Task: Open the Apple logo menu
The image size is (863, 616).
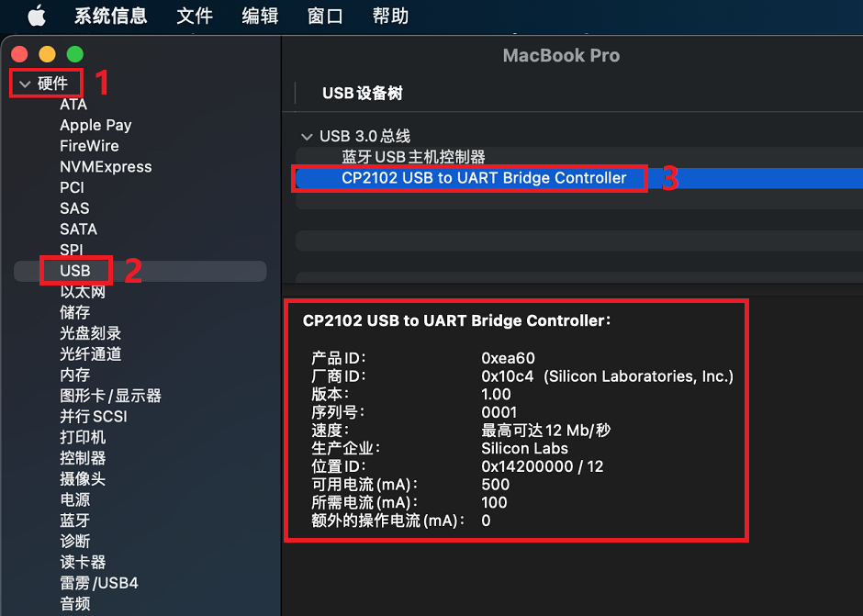Action: coord(37,16)
